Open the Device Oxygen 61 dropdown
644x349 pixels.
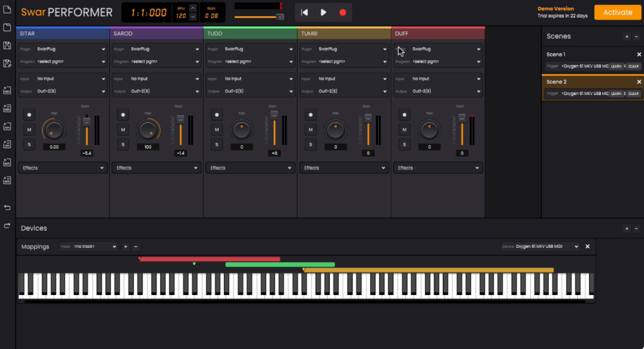point(540,247)
